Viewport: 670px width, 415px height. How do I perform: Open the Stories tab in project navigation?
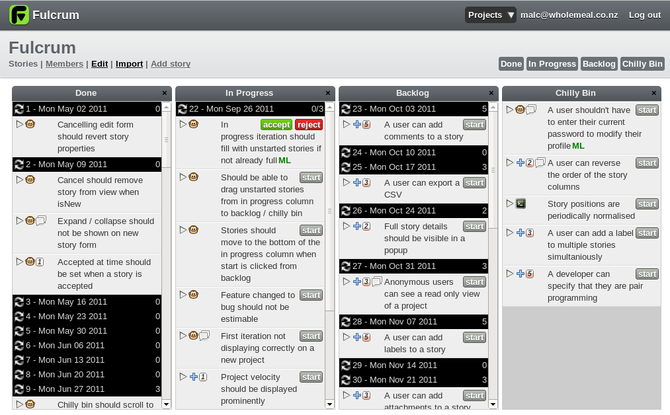23,64
